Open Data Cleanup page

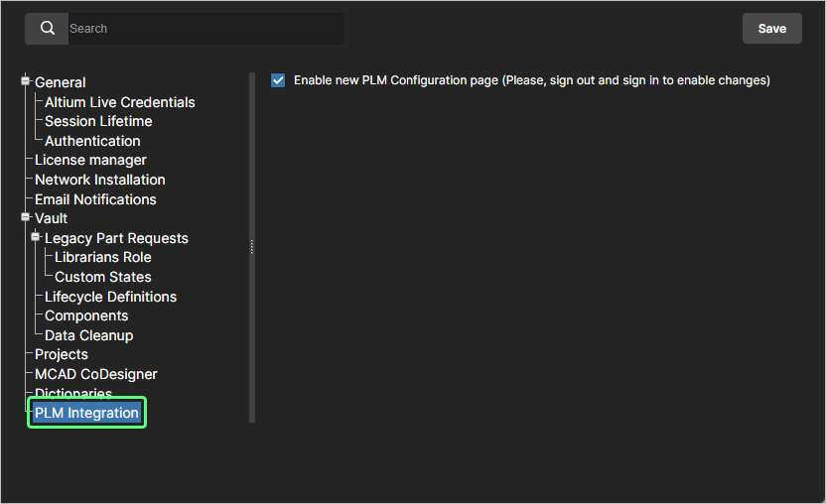(88, 335)
